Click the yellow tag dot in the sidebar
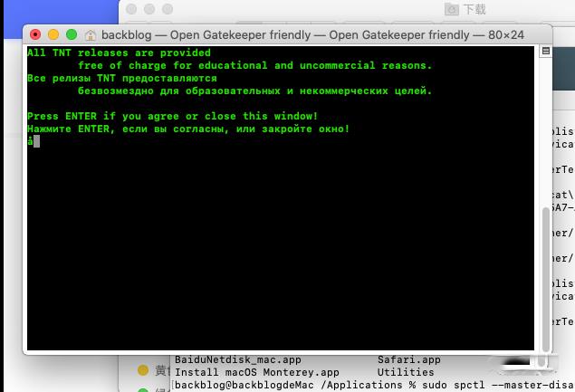The height and width of the screenshot is (392, 575). pos(142,370)
